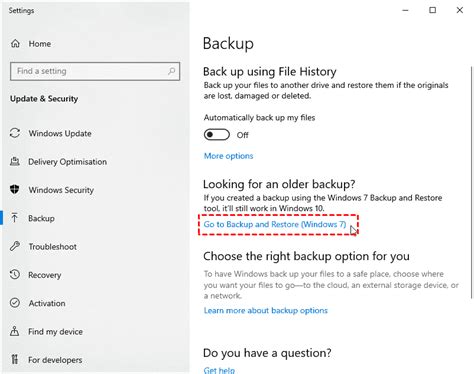Open Windows Update section
Image resolution: width=474 pixels, height=374 pixels.
tap(60, 133)
